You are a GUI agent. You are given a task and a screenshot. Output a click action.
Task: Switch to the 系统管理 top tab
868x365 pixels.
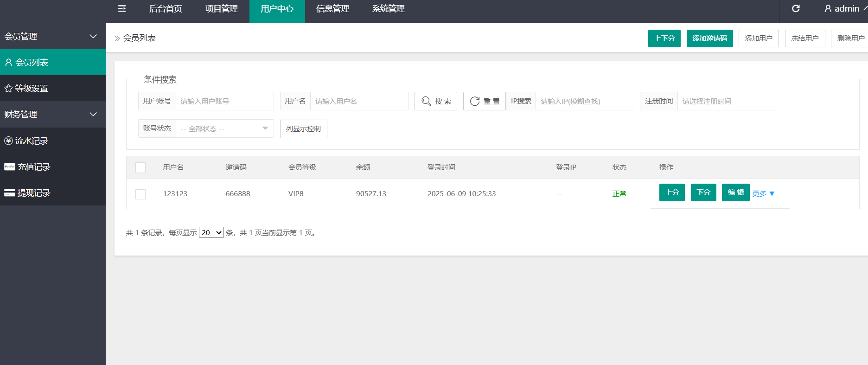click(389, 9)
